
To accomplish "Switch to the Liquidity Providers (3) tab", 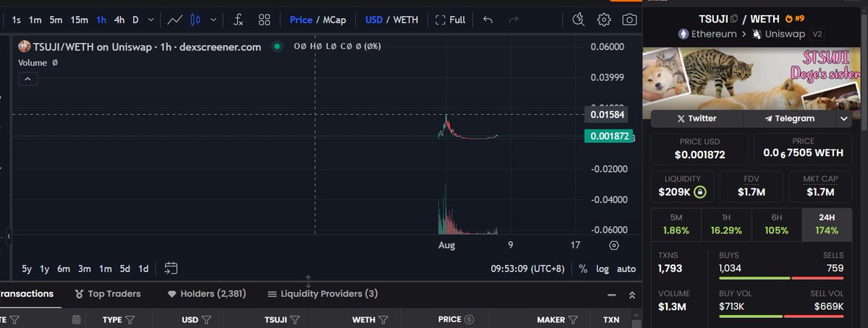I will click(323, 294).
